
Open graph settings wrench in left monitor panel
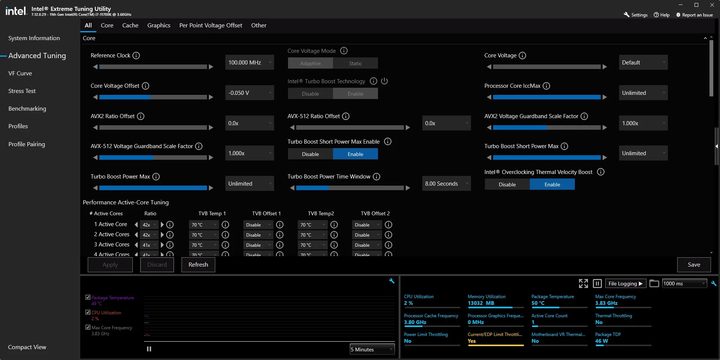click(392, 281)
